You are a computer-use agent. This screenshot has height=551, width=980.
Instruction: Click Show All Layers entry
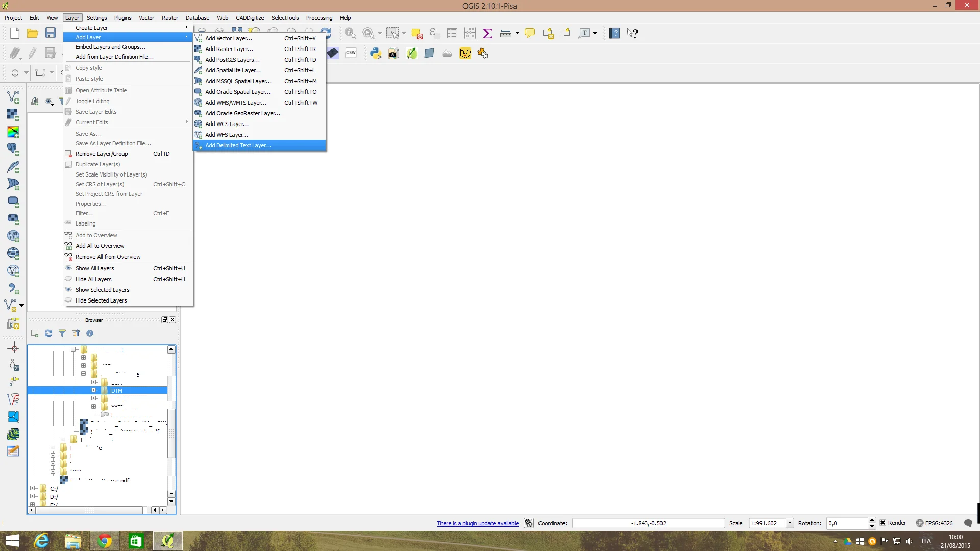click(95, 268)
